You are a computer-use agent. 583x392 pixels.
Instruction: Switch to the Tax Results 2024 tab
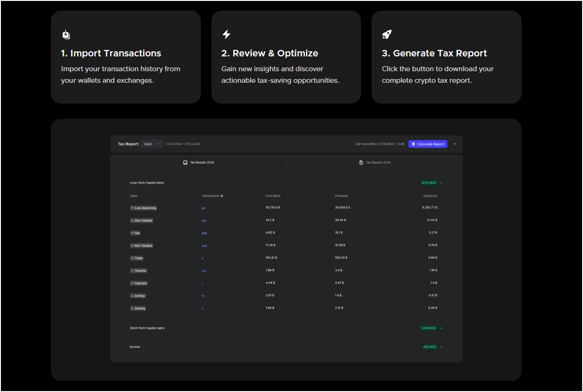click(x=198, y=163)
